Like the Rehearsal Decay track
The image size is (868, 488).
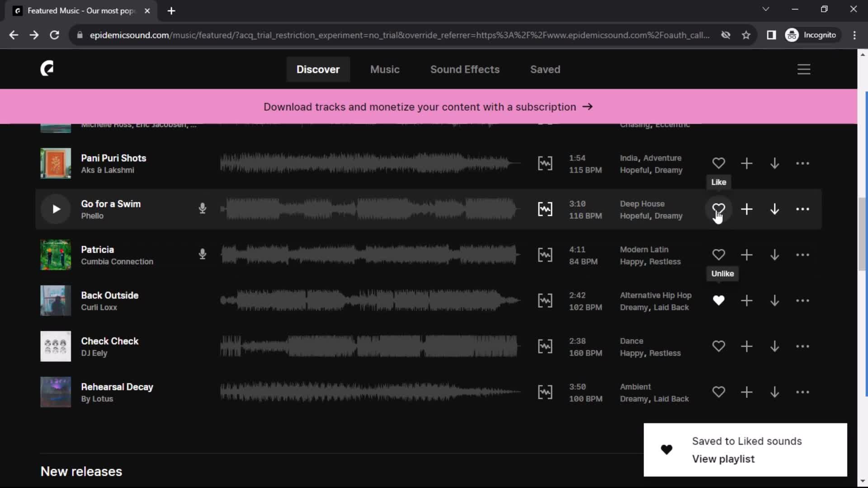(x=718, y=392)
